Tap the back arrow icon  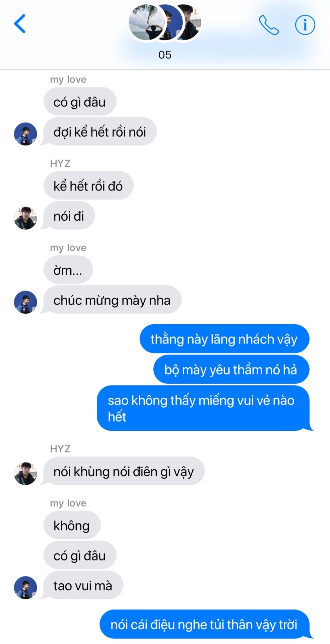(x=20, y=23)
